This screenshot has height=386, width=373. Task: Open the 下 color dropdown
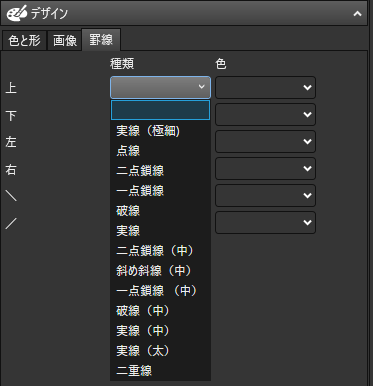pos(265,114)
